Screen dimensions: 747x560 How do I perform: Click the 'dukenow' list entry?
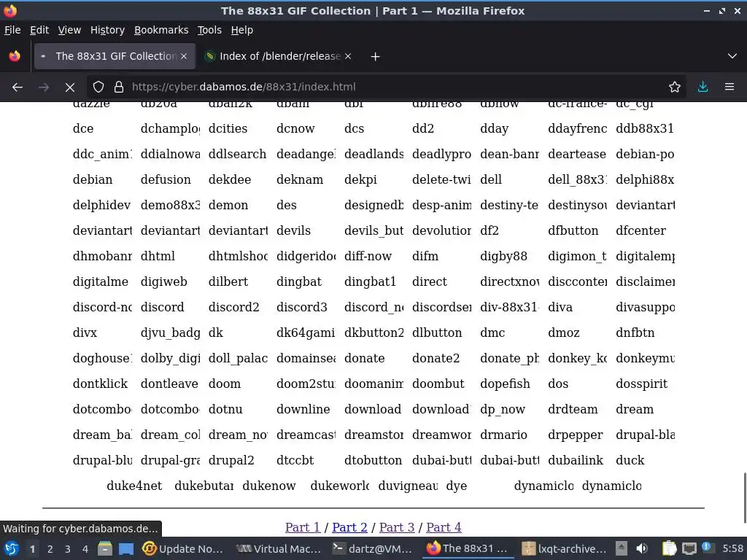pyautogui.click(x=268, y=486)
